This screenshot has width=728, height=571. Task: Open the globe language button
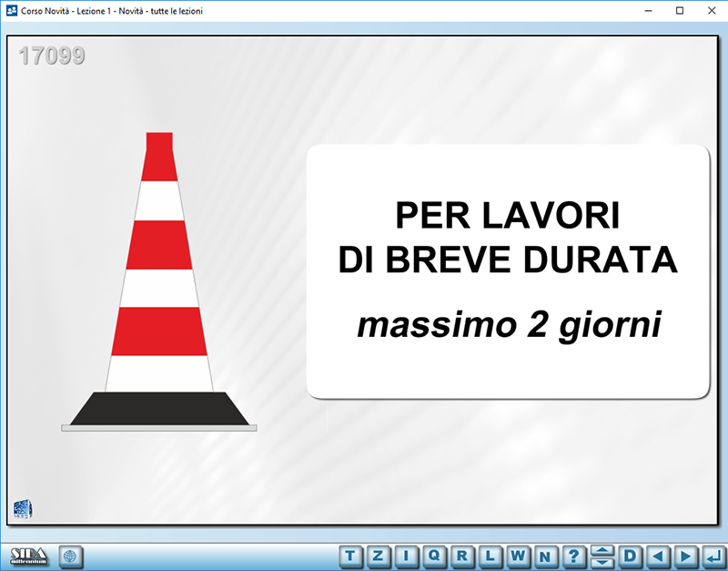pos(71,555)
